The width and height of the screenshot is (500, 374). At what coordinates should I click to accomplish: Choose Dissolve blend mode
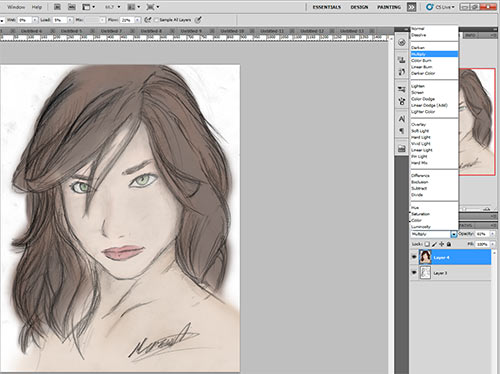[434, 35]
